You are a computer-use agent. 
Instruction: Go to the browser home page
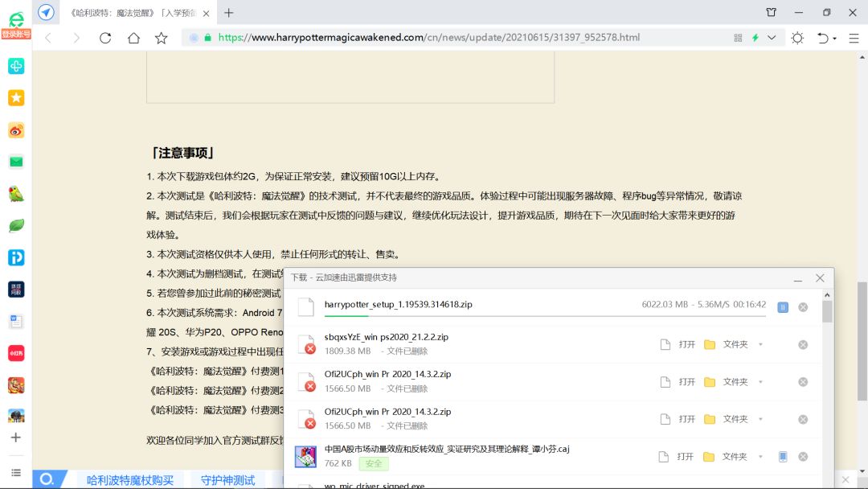point(133,38)
